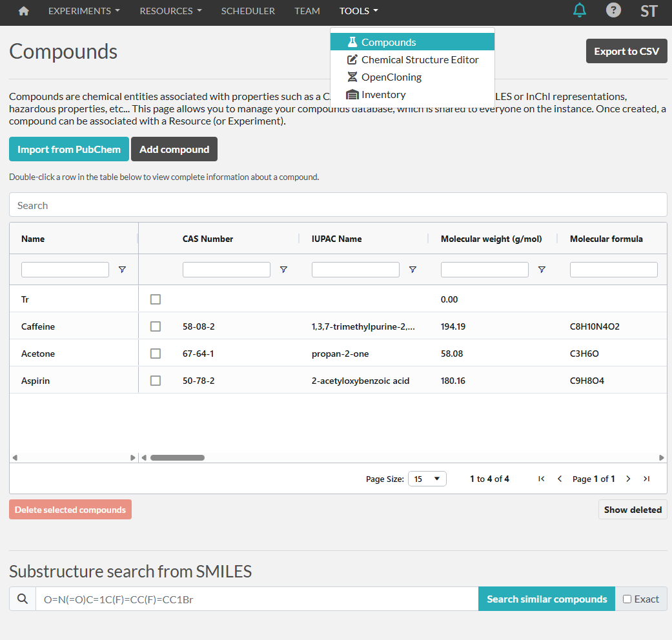Click the home icon in navbar

click(24, 11)
